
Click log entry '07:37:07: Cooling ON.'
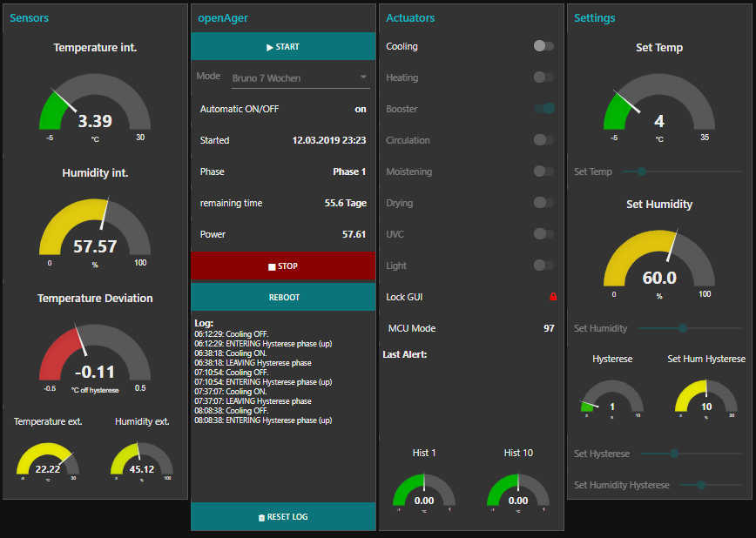[231, 392]
